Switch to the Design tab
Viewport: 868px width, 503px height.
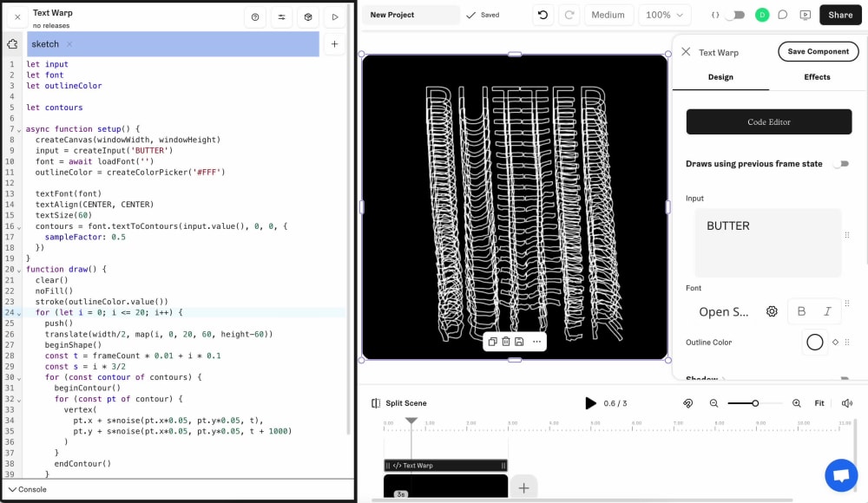[720, 77]
